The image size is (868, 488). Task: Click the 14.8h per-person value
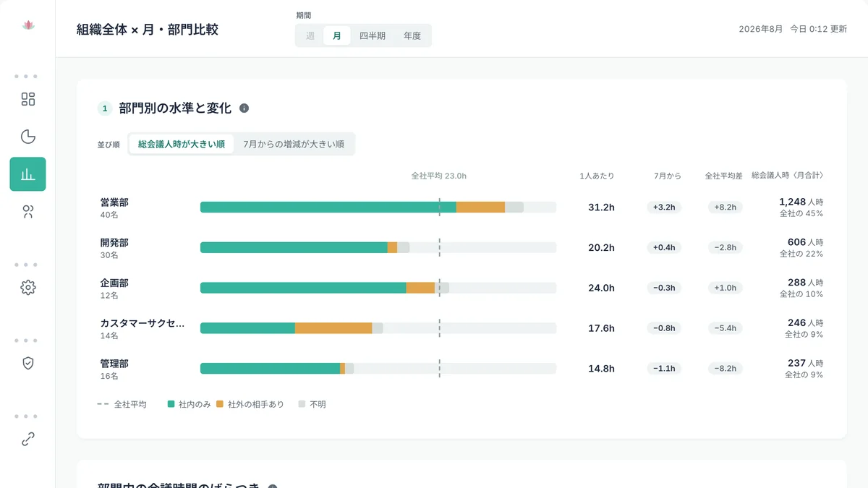601,369
